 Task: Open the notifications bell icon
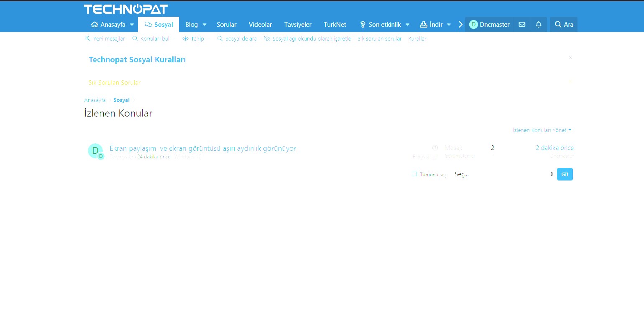pyautogui.click(x=539, y=24)
